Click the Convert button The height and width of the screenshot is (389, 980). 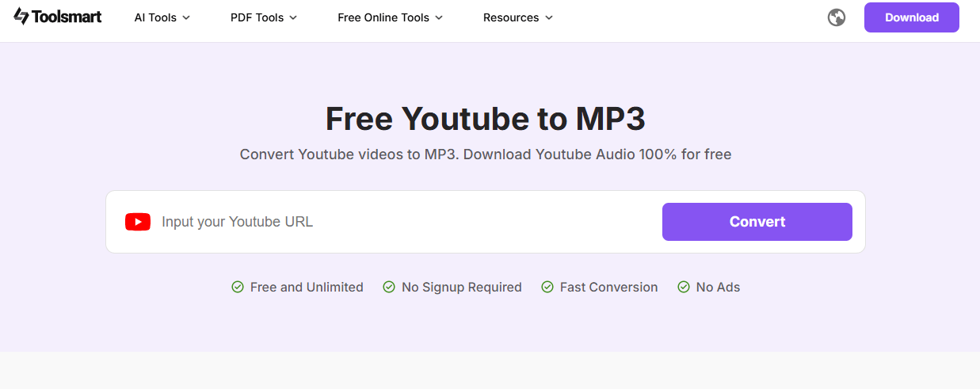[x=757, y=222]
